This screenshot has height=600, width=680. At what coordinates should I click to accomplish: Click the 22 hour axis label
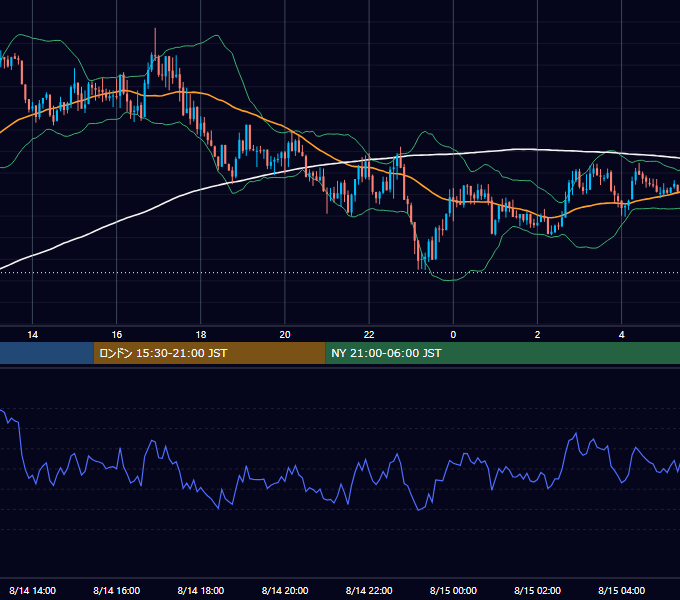(x=369, y=335)
